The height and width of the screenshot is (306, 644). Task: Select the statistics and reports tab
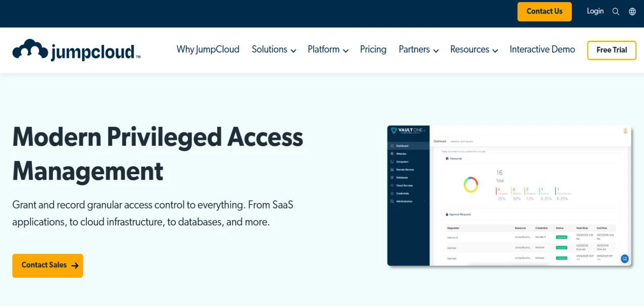tap(462, 141)
